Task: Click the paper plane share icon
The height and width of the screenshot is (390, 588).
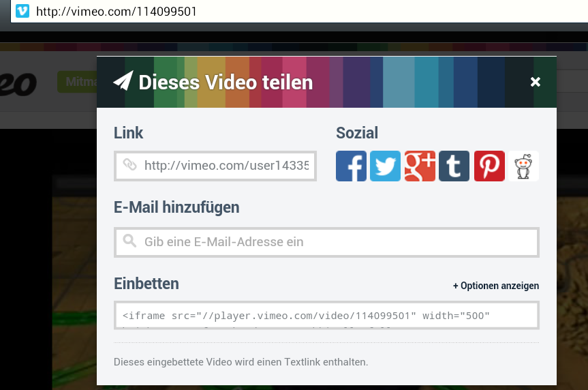Action: pos(123,80)
